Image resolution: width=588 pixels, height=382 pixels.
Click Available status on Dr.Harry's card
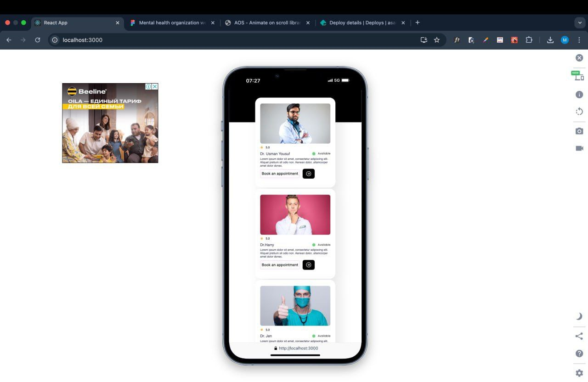(321, 245)
